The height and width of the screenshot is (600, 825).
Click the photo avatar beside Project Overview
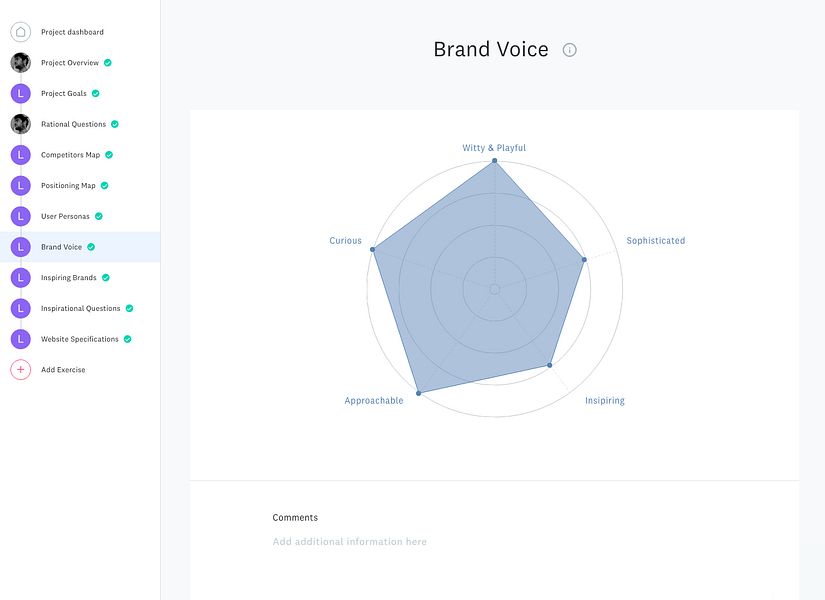click(x=20, y=63)
